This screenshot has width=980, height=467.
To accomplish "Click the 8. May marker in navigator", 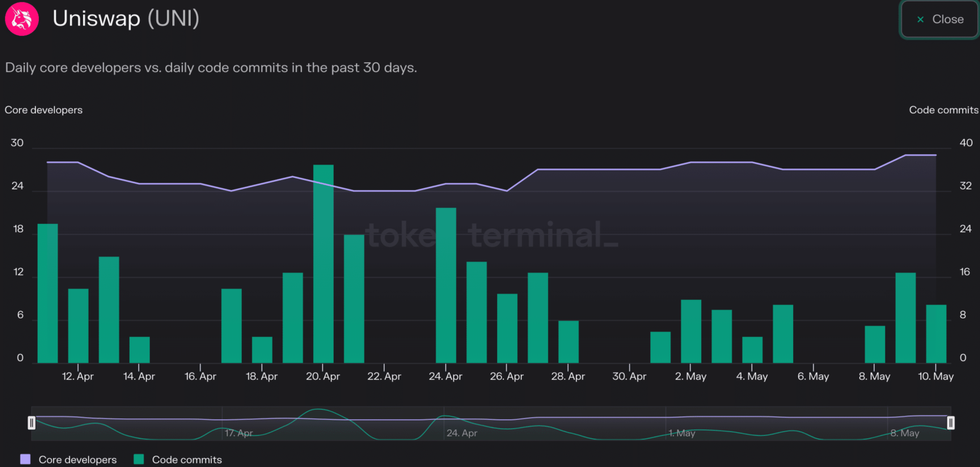I will click(x=904, y=433).
